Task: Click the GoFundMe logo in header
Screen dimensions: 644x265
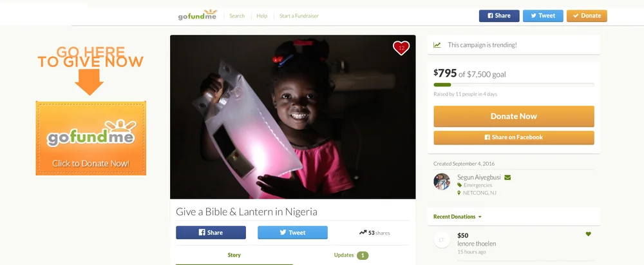Action: [197, 15]
